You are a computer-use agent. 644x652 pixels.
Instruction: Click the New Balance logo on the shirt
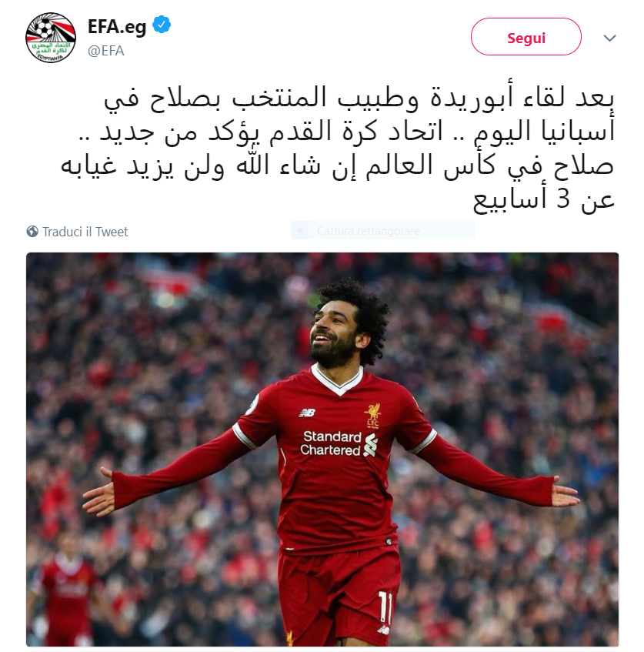pyautogui.click(x=307, y=413)
